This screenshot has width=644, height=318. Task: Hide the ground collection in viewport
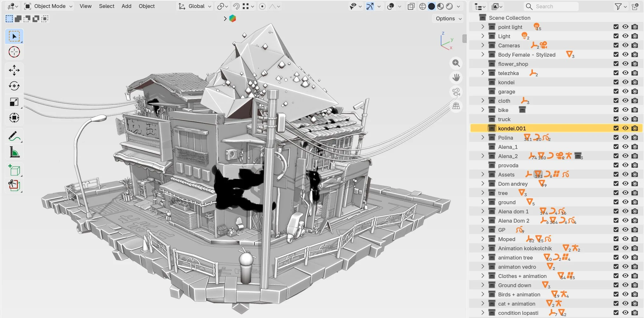tap(625, 202)
